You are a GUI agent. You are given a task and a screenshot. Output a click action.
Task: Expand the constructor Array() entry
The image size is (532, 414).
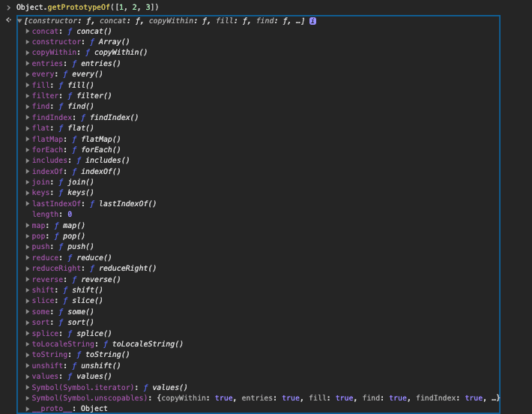[28, 42]
